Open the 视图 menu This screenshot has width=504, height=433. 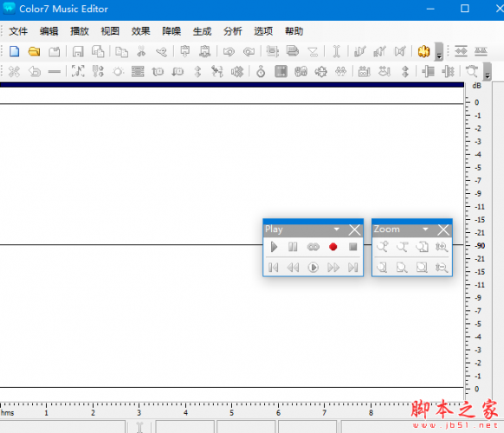click(x=110, y=31)
